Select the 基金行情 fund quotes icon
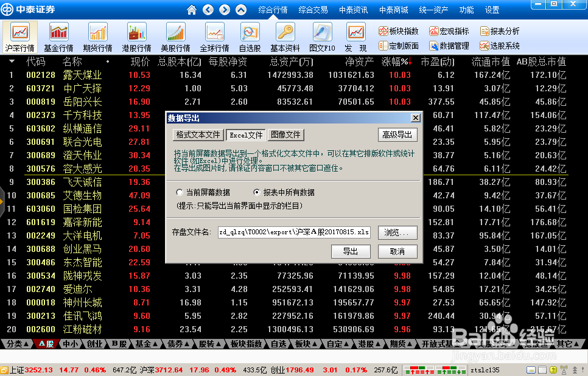Viewport: 588px width, 376px height. (x=58, y=35)
